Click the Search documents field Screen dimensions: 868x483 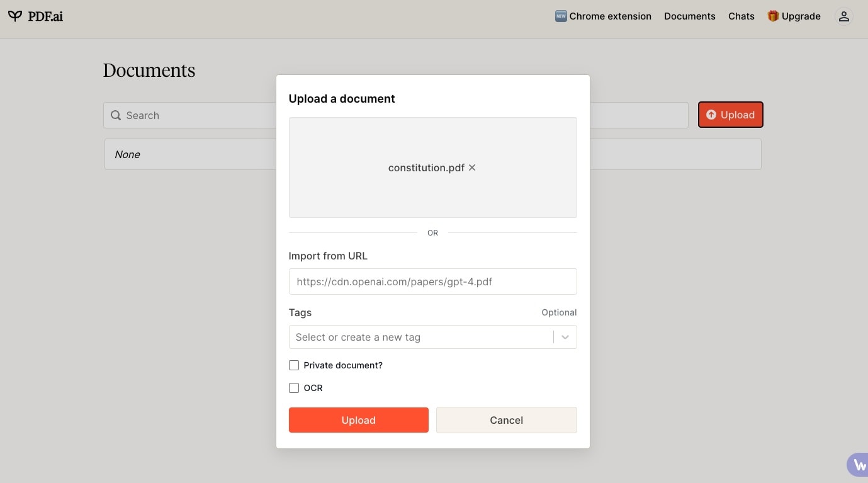[395, 115]
